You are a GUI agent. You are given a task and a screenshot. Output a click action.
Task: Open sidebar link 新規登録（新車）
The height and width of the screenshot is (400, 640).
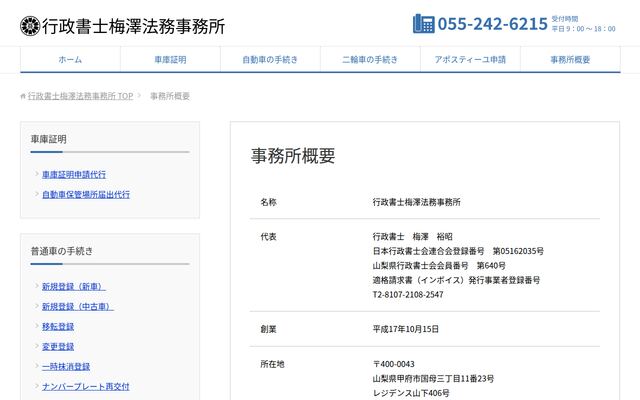coord(74,287)
